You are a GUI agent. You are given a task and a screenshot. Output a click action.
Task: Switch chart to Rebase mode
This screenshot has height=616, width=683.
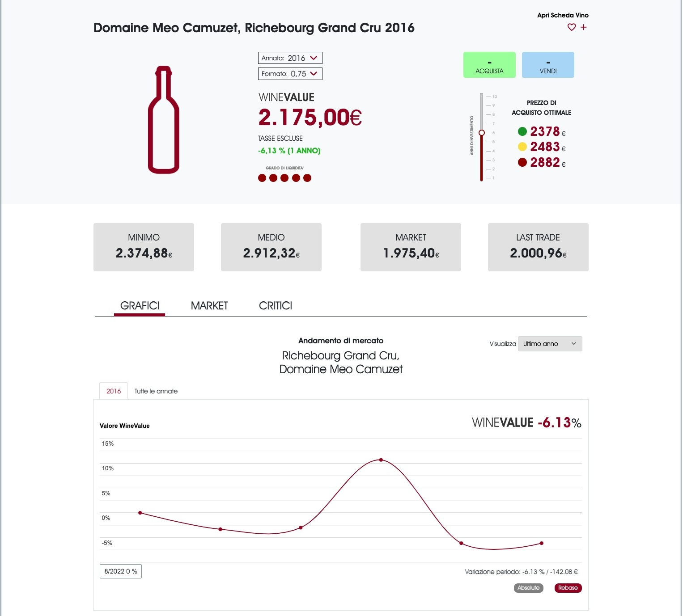pos(568,588)
